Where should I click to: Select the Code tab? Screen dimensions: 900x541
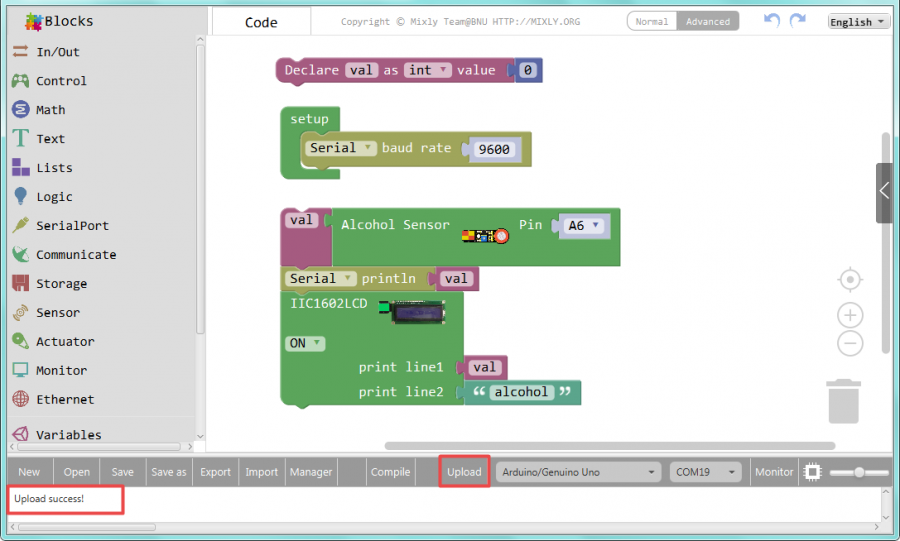[261, 22]
